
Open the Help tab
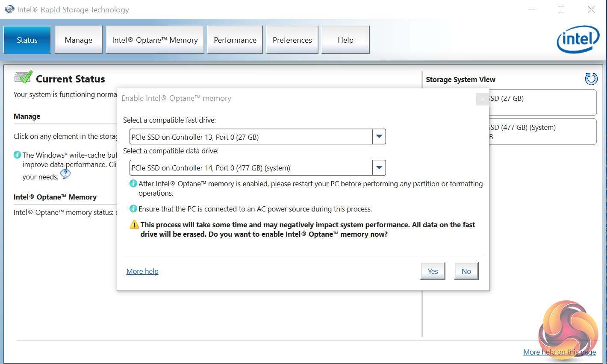pyautogui.click(x=345, y=40)
